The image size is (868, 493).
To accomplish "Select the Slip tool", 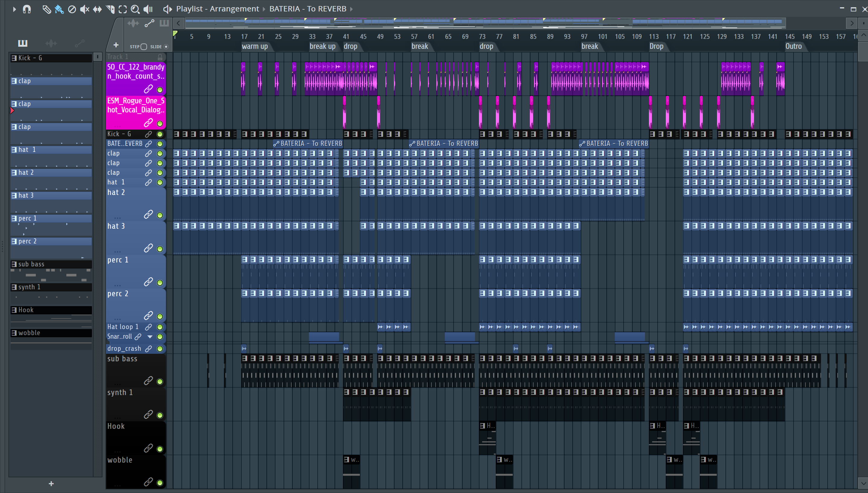I will click(x=97, y=9).
